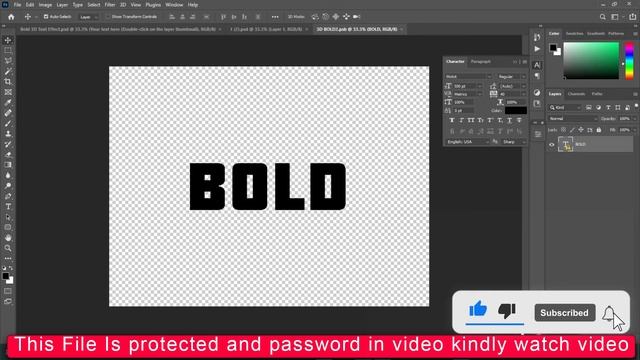Switch to the Paragraph tab
This screenshot has width=640, height=360.
click(x=481, y=62)
